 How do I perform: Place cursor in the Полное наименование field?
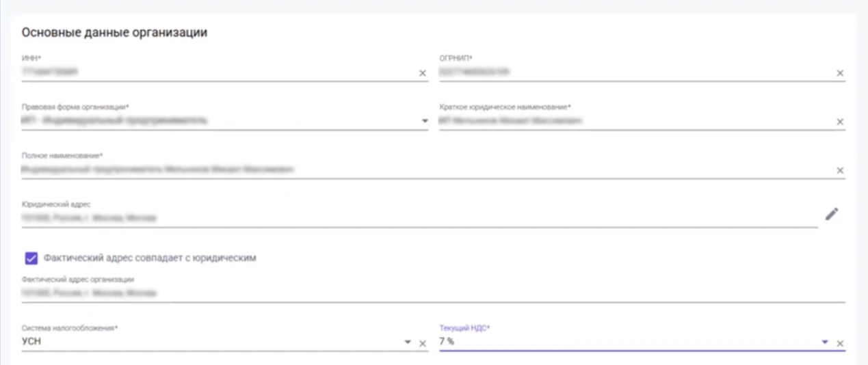coord(410,169)
